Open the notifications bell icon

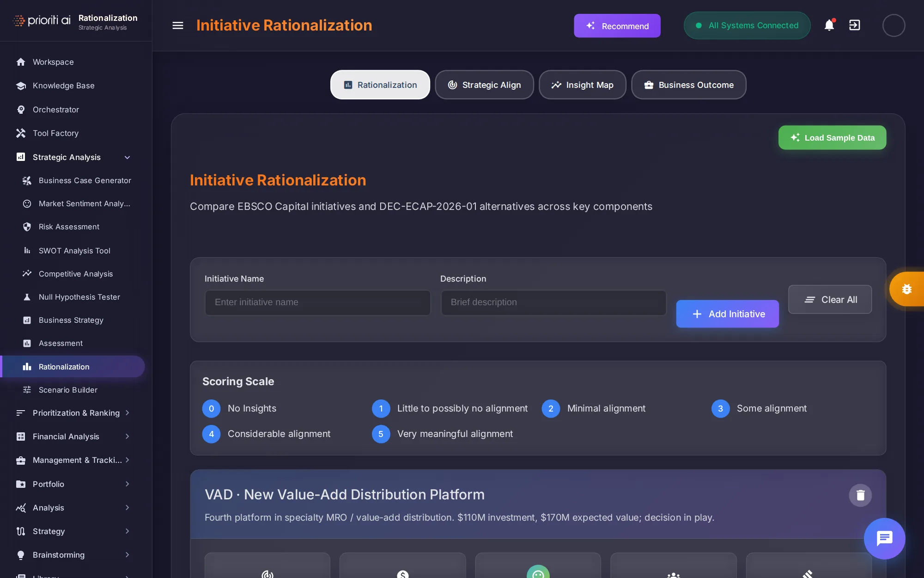[x=829, y=25]
